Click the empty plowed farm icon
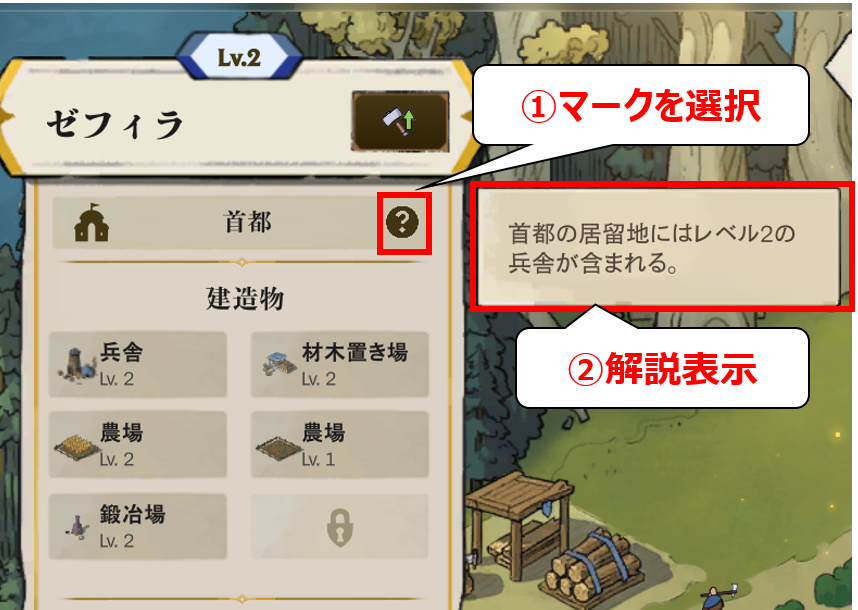This screenshot has width=858, height=610. (x=278, y=448)
